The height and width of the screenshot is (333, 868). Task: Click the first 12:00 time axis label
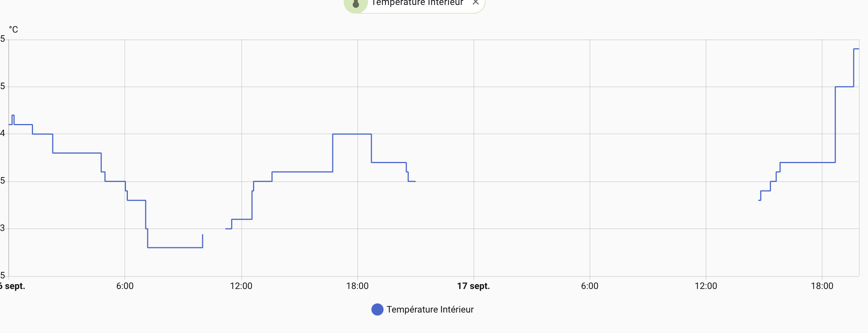[241, 286]
